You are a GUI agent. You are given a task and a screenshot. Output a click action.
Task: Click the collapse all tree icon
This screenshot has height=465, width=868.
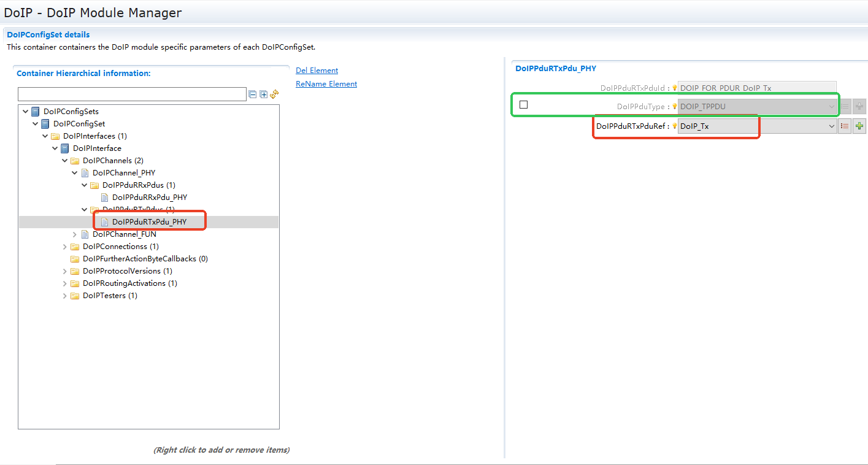pyautogui.click(x=252, y=94)
